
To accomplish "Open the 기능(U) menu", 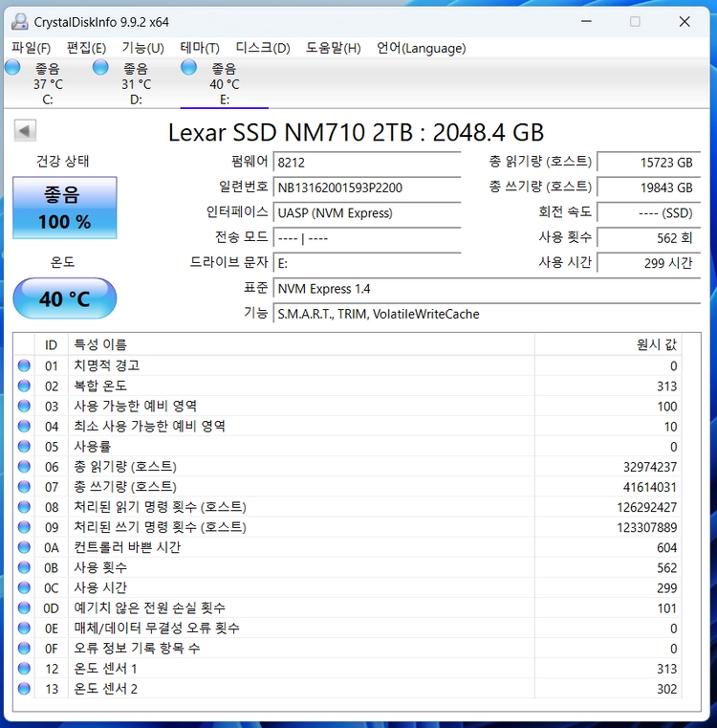I will click(143, 48).
